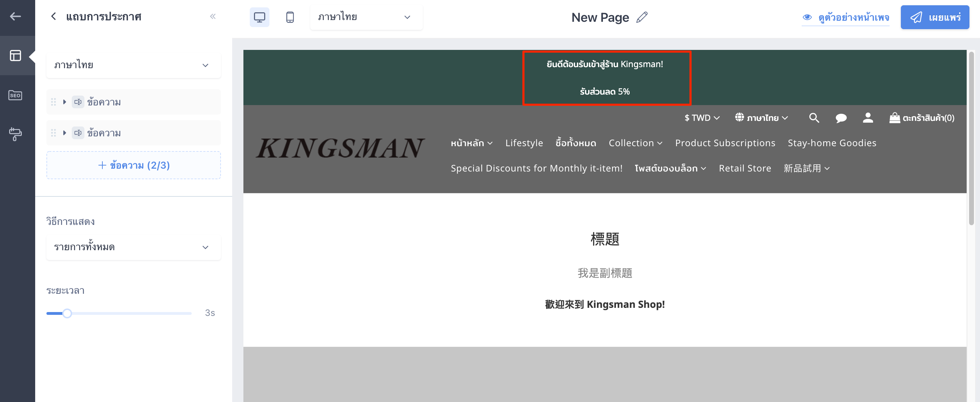Click the chat bubble icon
Viewport: 980px width, 402px height.
[841, 118]
